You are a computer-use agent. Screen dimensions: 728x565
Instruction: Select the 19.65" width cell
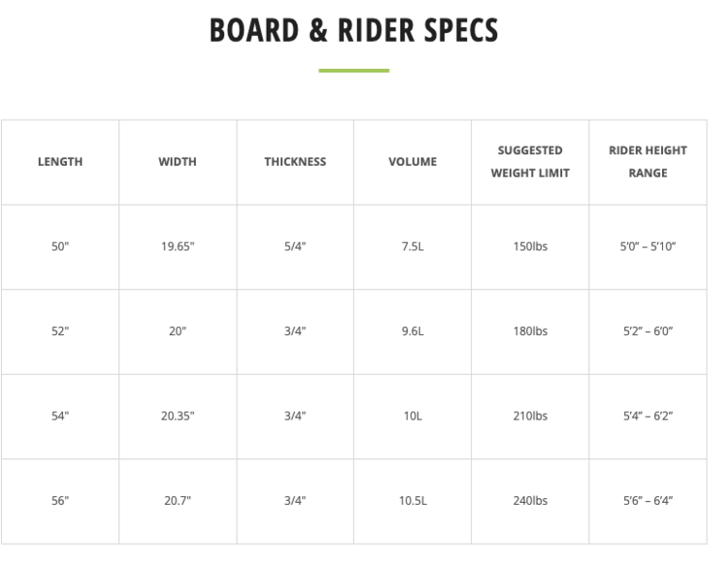(x=178, y=247)
